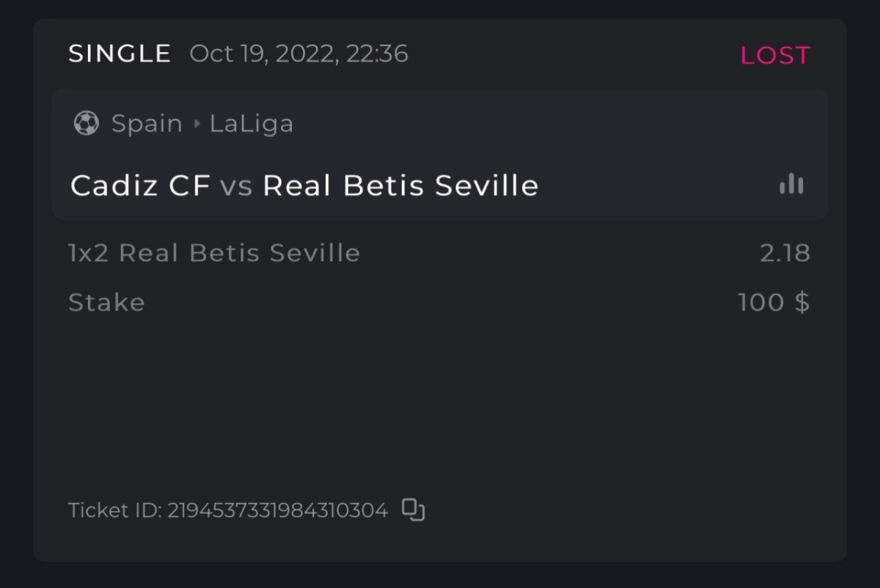The image size is (880, 588).
Task: Click the Cadiz CF team name
Action: [140, 185]
